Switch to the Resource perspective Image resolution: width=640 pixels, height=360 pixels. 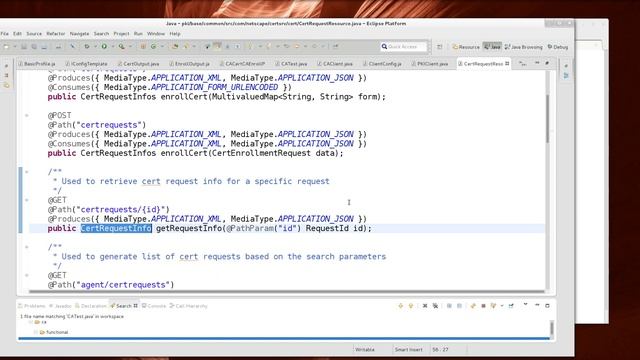pyautogui.click(x=466, y=47)
